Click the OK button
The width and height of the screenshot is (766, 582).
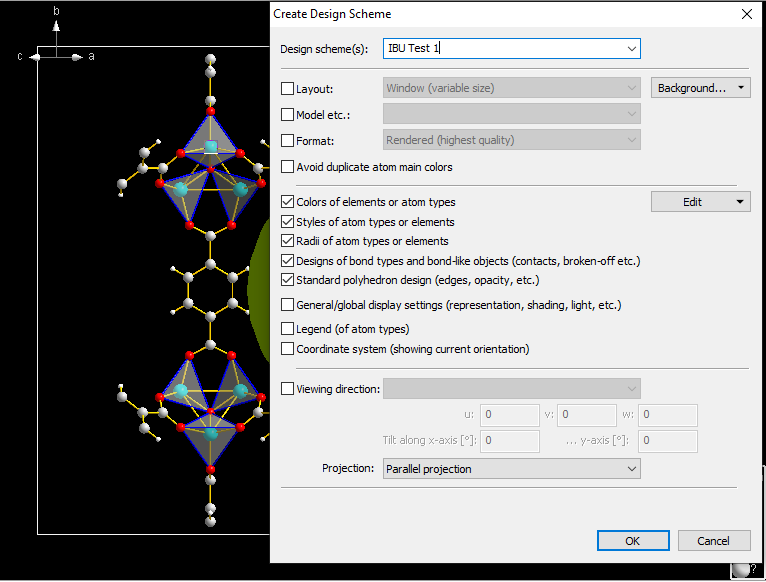tap(633, 541)
